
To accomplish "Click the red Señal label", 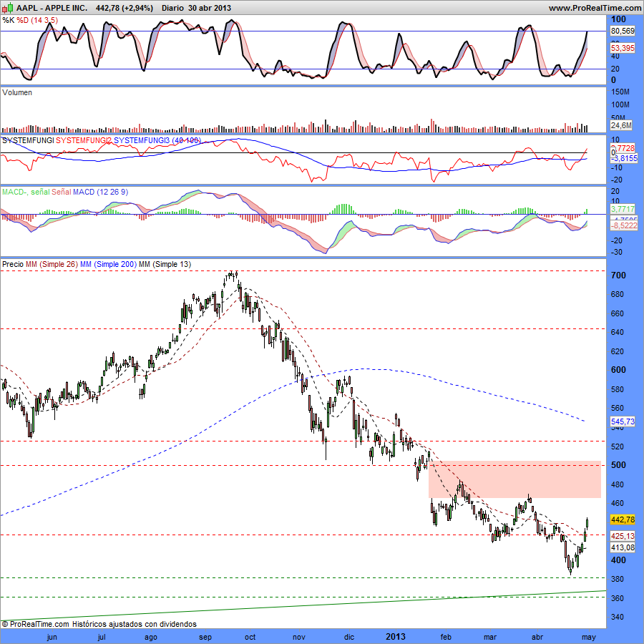I will (62, 192).
